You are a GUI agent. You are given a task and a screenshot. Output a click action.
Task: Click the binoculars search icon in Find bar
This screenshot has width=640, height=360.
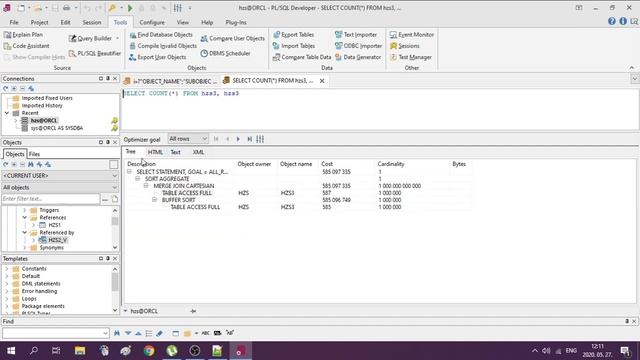tap(117, 333)
